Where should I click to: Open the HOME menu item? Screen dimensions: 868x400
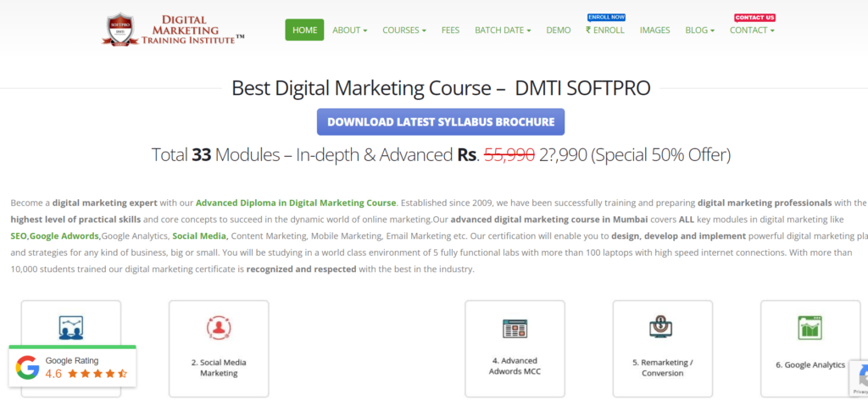click(304, 30)
